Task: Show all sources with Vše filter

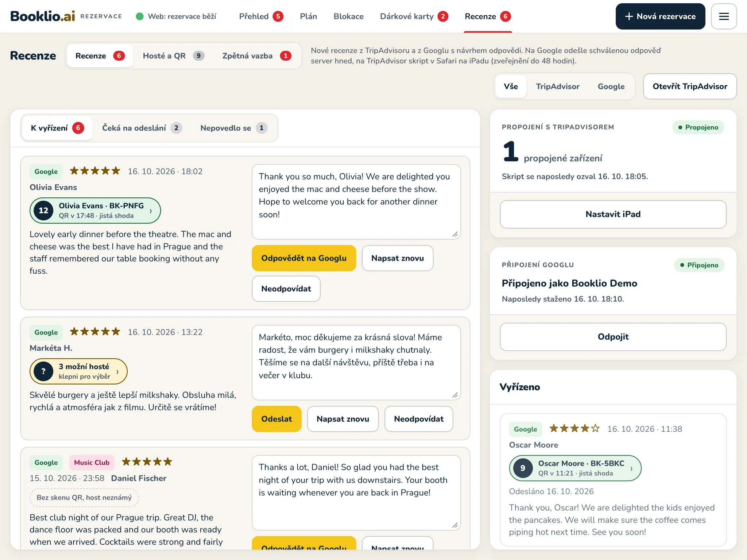Action: point(511,86)
